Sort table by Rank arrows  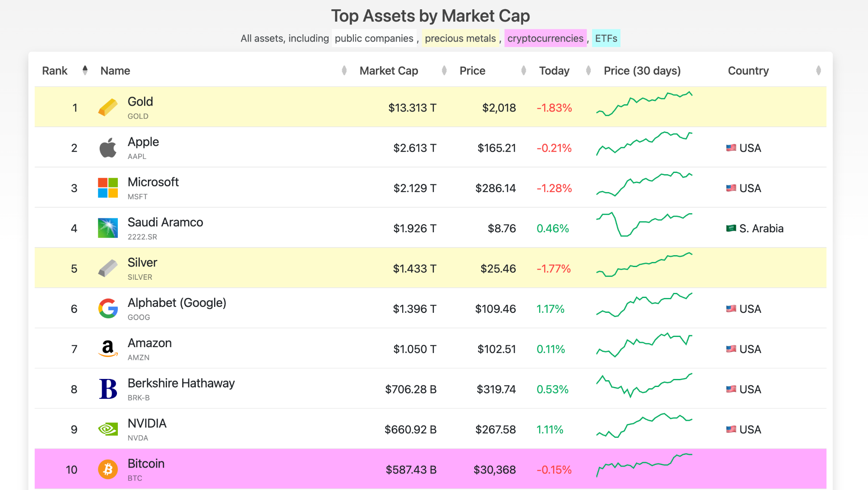click(x=85, y=70)
